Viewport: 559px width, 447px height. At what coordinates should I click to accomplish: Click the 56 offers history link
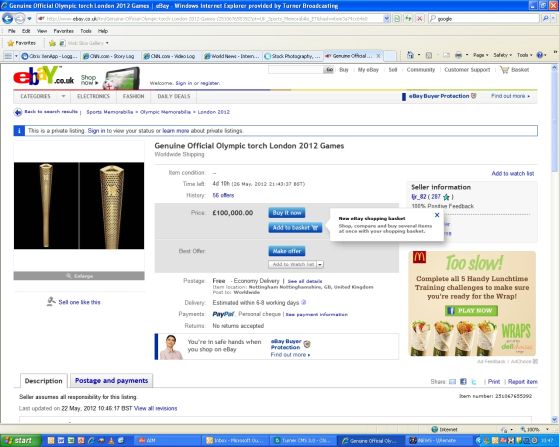(x=223, y=195)
